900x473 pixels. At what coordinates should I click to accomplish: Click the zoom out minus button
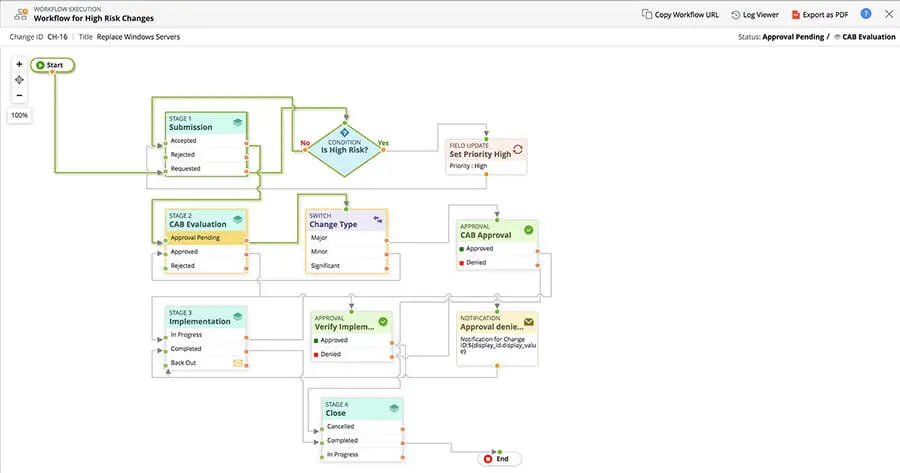pos(19,95)
